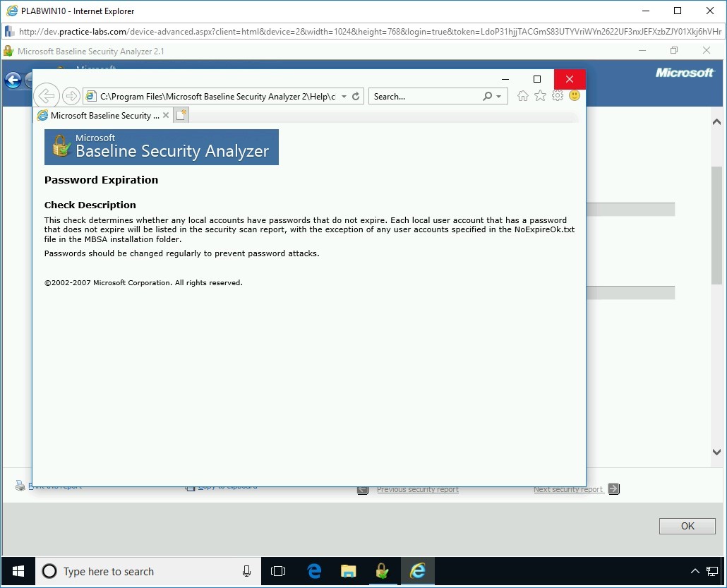Go to home page icon
The height and width of the screenshot is (588, 727).
523,95
